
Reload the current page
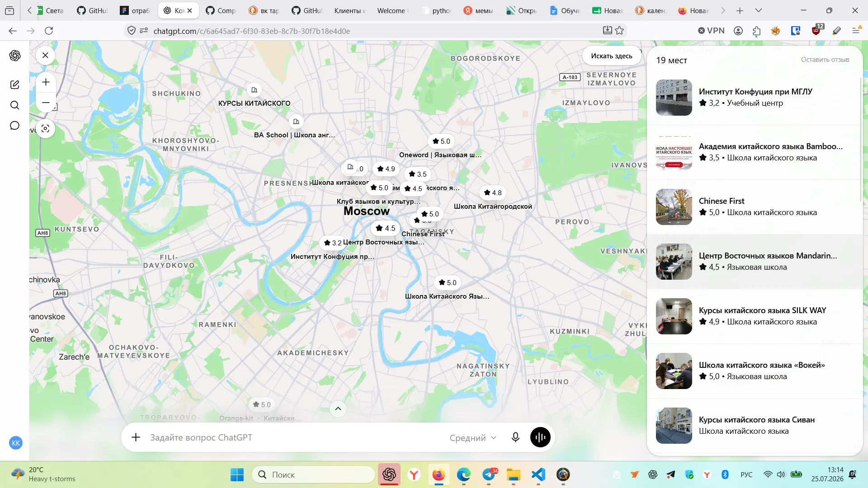tap(49, 31)
